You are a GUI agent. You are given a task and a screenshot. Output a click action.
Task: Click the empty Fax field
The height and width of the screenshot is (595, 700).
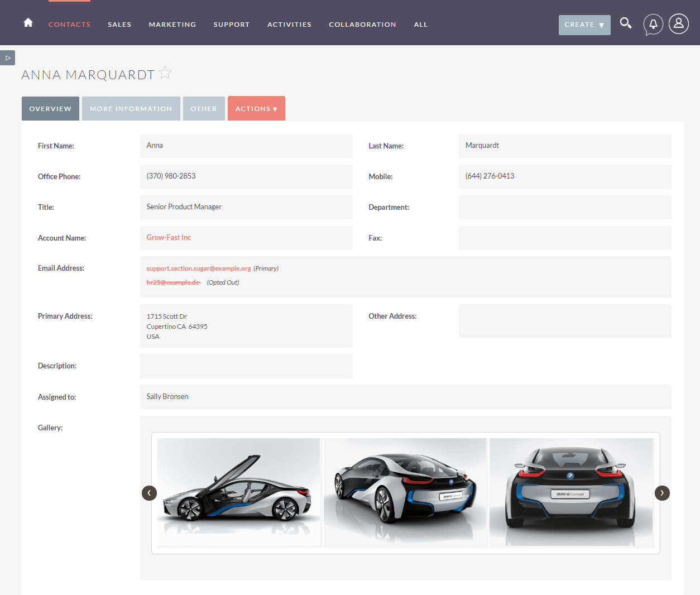(565, 238)
